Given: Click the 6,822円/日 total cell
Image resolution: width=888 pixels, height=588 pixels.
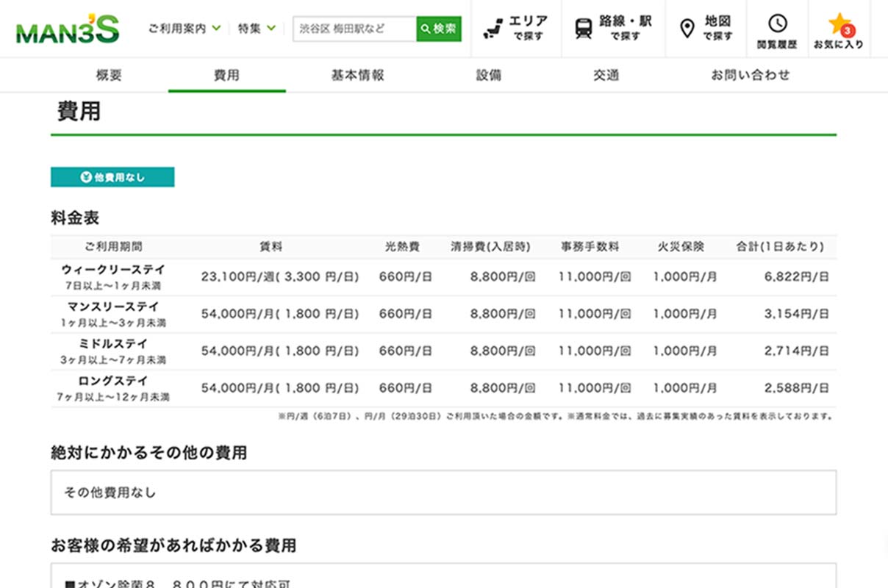Looking at the screenshot, I should pyautogui.click(x=797, y=277).
